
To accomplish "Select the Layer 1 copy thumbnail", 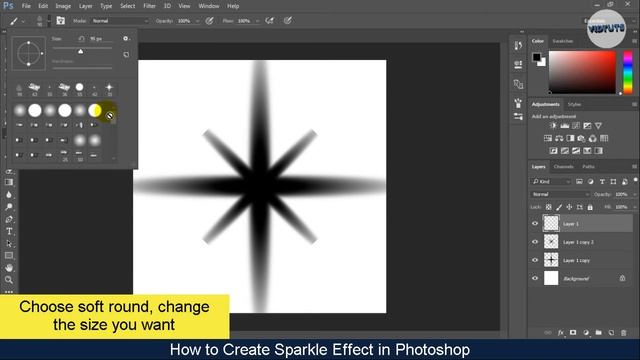I will pyautogui.click(x=551, y=260).
